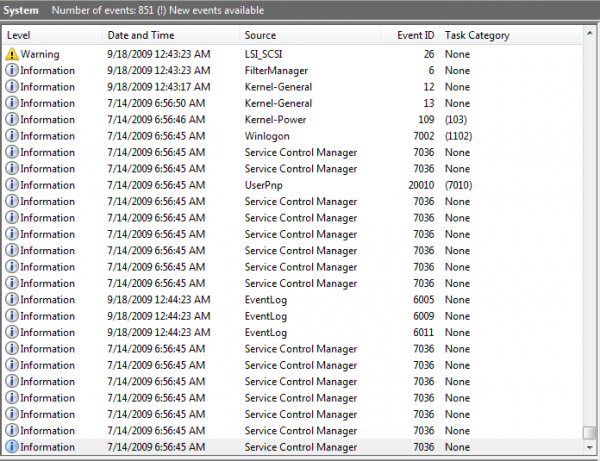
Task: Click the vertical scrollbar thumb
Action: pyautogui.click(x=590, y=432)
